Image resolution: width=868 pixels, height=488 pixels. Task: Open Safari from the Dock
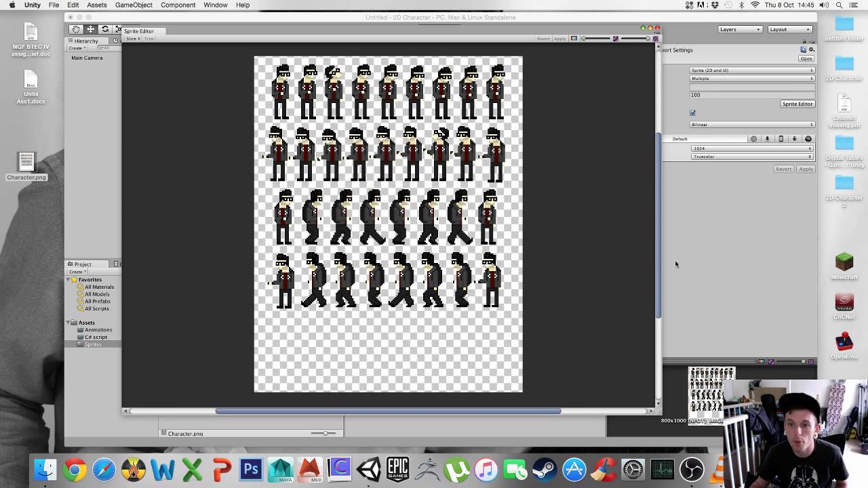(104, 469)
